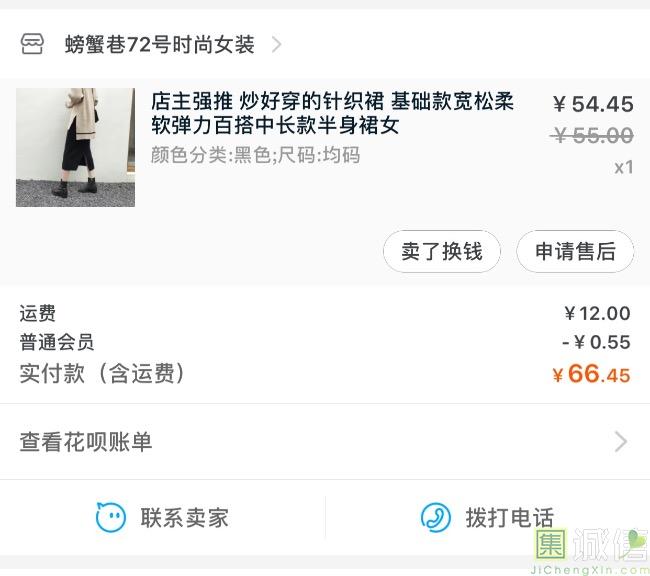The width and height of the screenshot is (650, 576).
Task: Select the 拨打电话 text label
Action: click(509, 518)
